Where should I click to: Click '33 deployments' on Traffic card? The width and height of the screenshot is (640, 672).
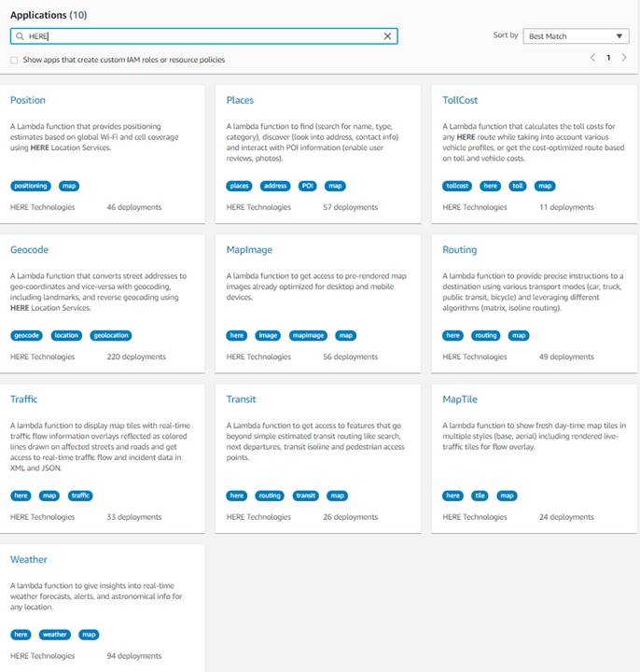pyautogui.click(x=134, y=517)
